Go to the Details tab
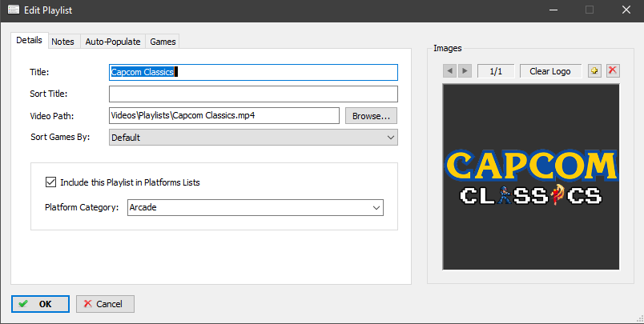 [x=29, y=42]
